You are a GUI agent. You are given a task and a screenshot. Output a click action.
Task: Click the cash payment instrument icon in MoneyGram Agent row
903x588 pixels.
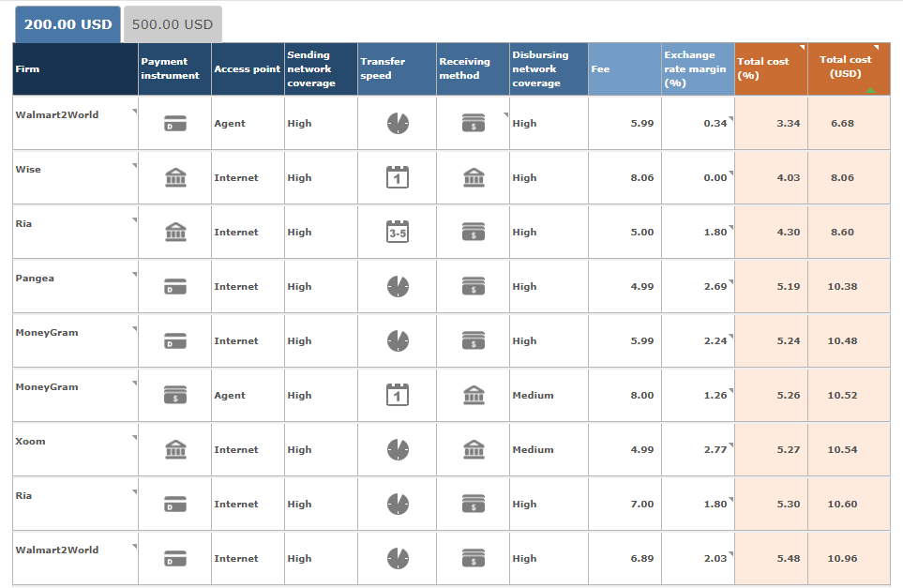174,395
